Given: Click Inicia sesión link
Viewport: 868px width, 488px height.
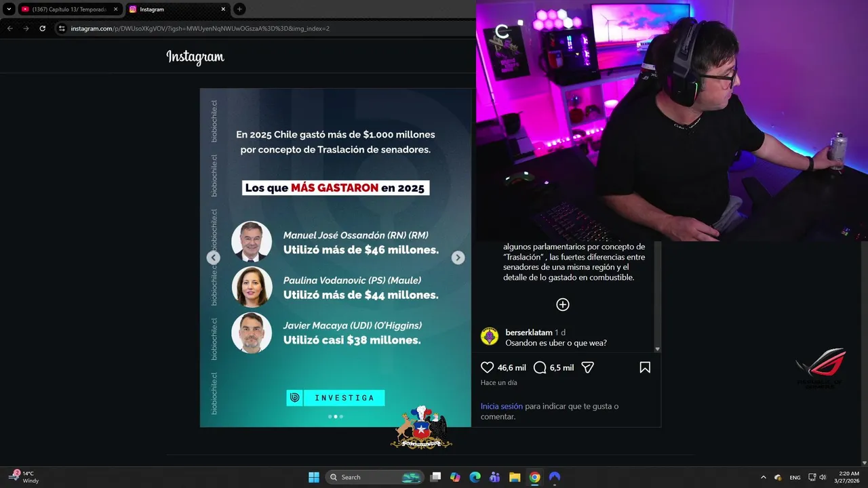Looking at the screenshot, I should pos(502,406).
